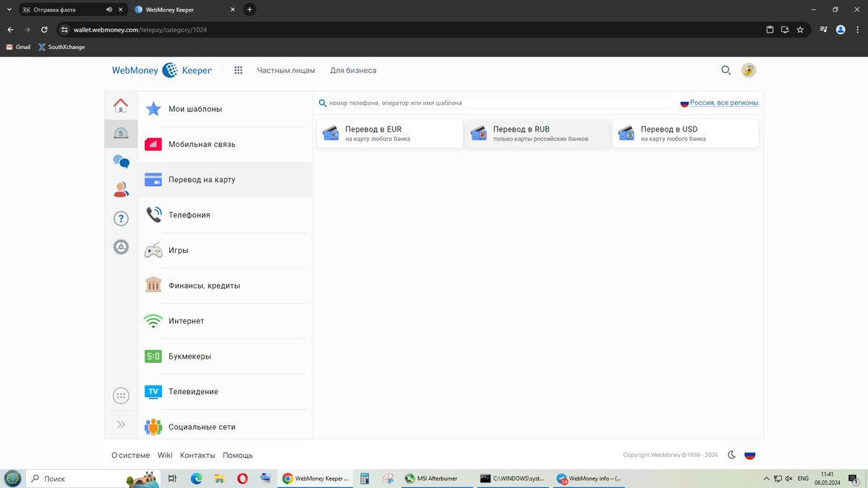
Task: Select Телевидение category
Action: coord(225,392)
